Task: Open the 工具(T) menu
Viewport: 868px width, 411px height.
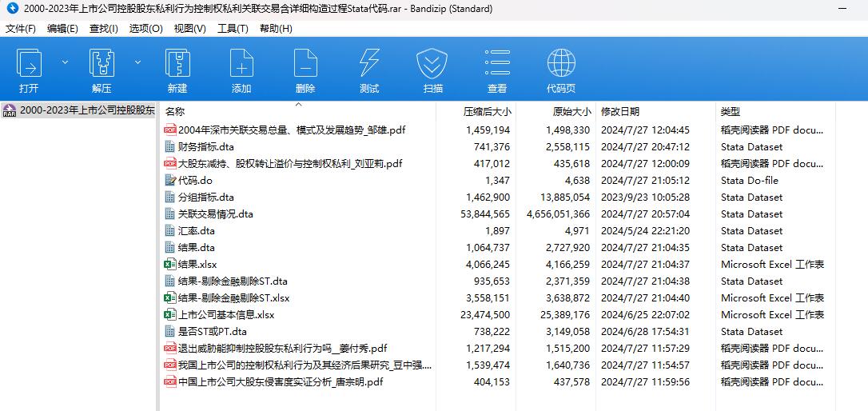Action: 233,29
